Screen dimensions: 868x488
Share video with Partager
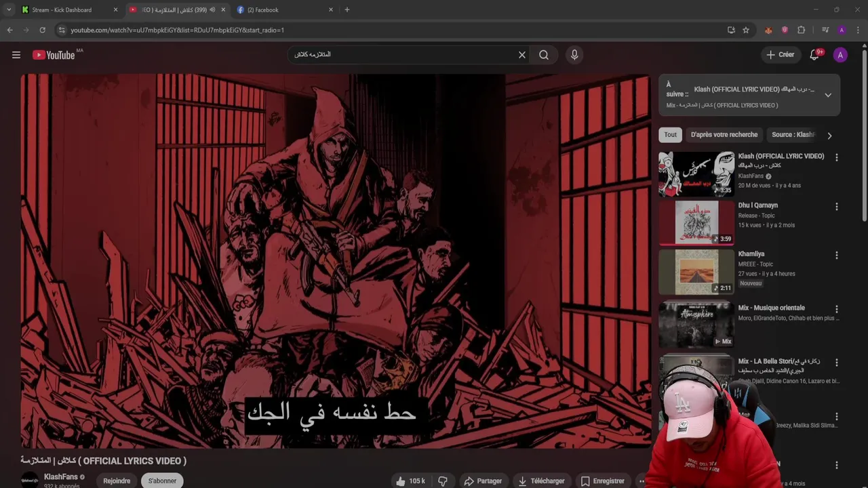coord(483,481)
